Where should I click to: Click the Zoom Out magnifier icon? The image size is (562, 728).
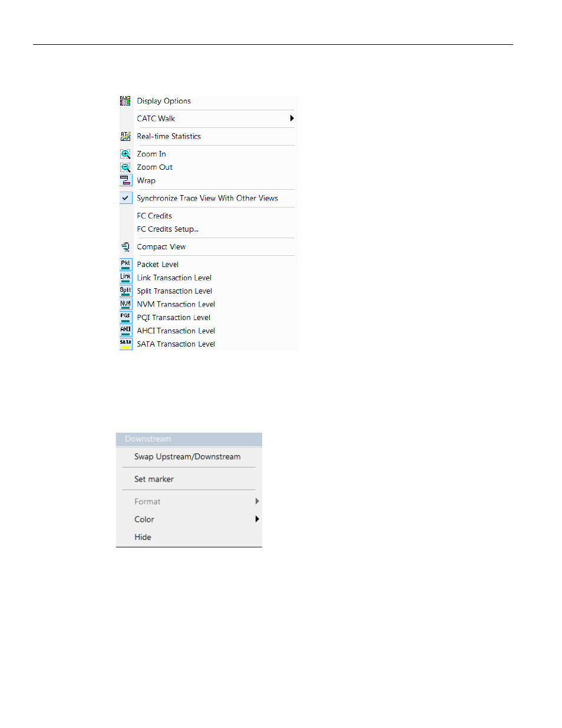125,167
